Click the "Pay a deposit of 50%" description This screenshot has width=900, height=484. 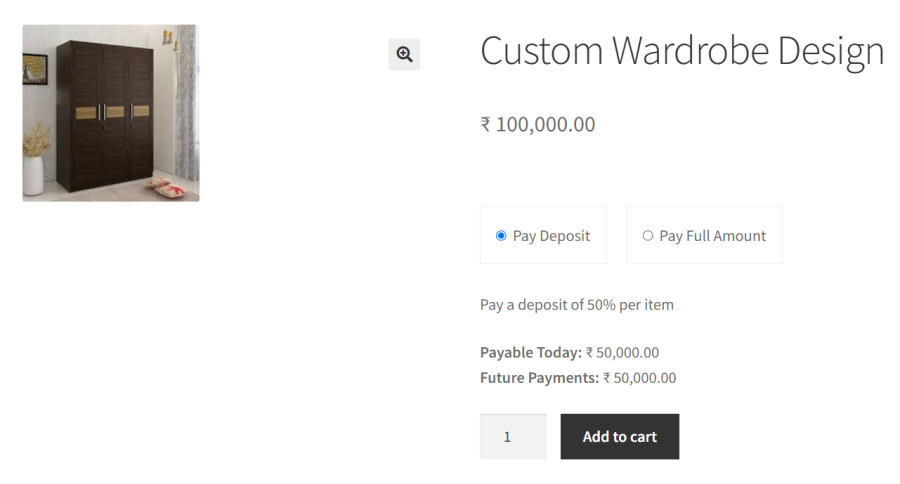tap(577, 305)
